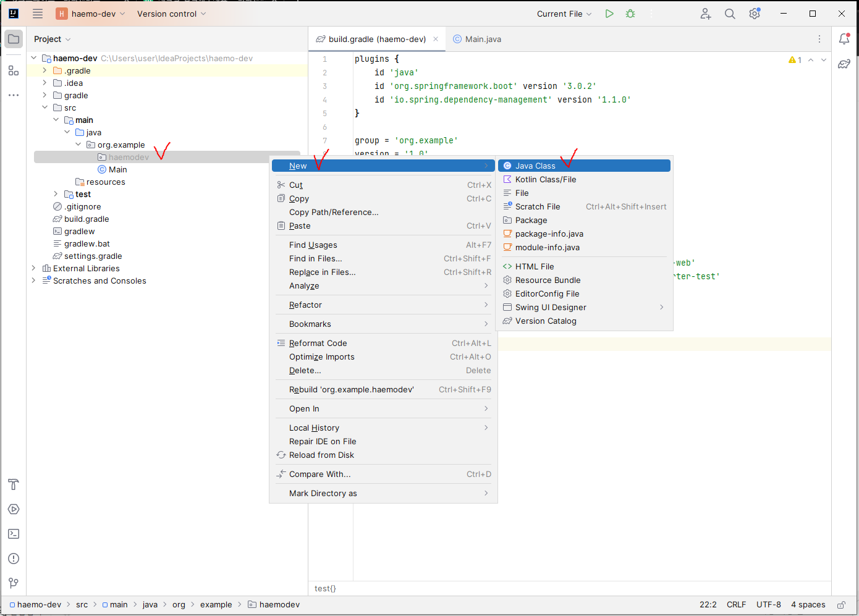This screenshot has height=616, width=859.
Task: Open the Version control dropdown
Action: tap(171, 14)
